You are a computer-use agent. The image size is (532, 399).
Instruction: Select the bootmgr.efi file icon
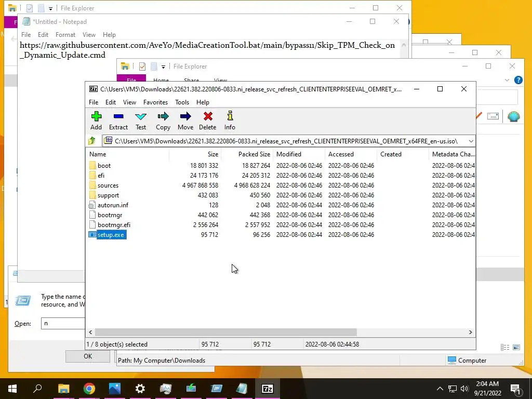[x=92, y=224]
